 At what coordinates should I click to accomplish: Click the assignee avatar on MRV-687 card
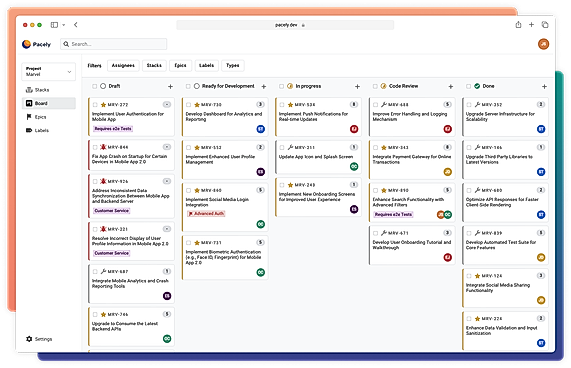167,296
